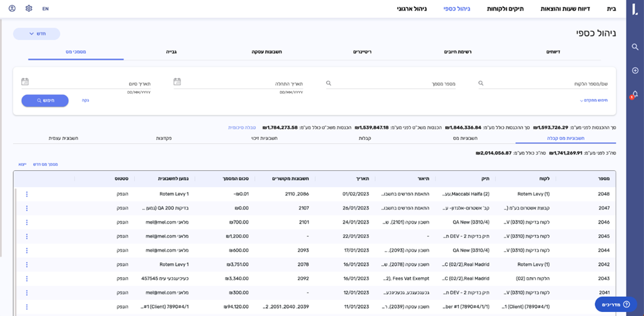Click the plus add icon in sidebar
Viewport: 644px width, 316px height.
click(635, 71)
